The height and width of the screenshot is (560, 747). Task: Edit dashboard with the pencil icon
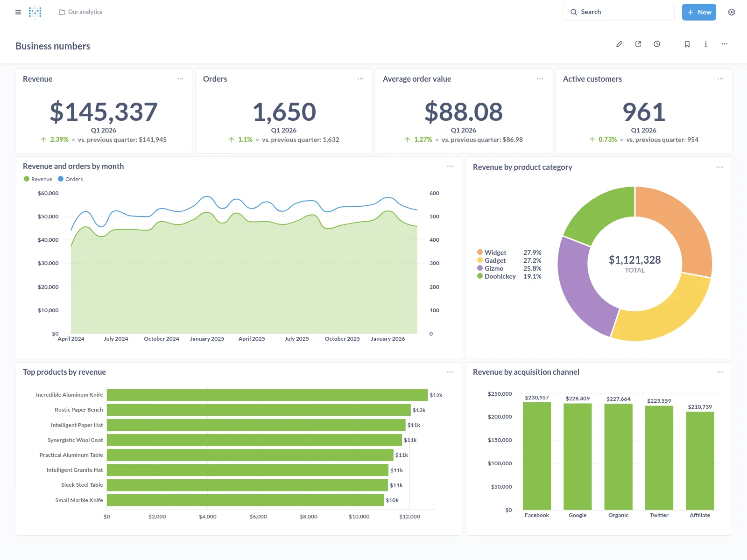click(x=620, y=44)
